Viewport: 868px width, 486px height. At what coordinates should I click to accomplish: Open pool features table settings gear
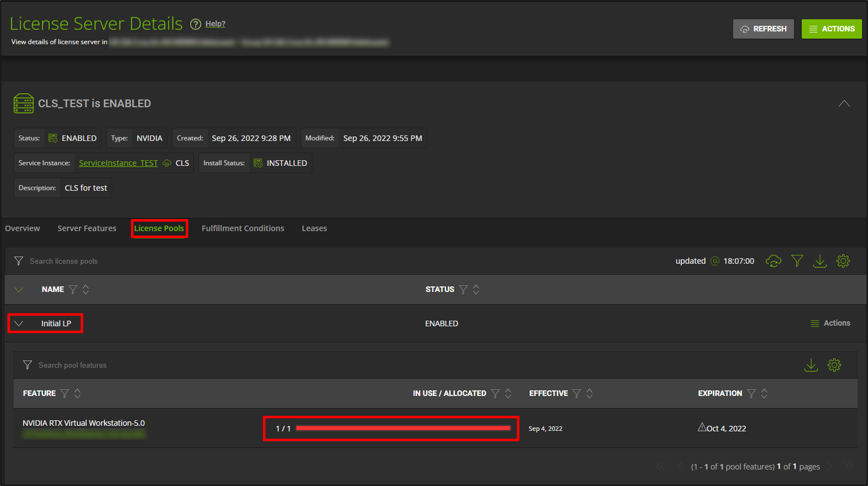pyautogui.click(x=835, y=365)
